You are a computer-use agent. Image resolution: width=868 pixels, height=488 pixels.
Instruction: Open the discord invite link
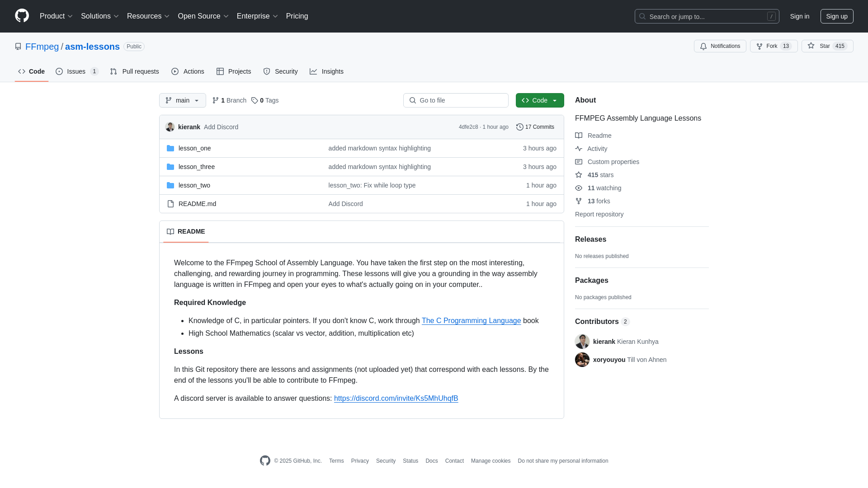click(x=396, y=399)
